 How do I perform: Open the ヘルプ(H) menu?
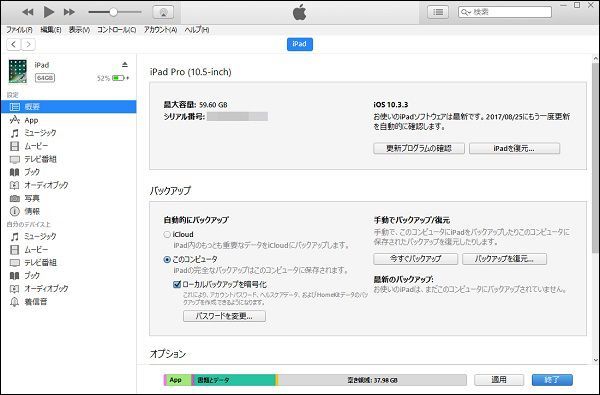[197, 30]
